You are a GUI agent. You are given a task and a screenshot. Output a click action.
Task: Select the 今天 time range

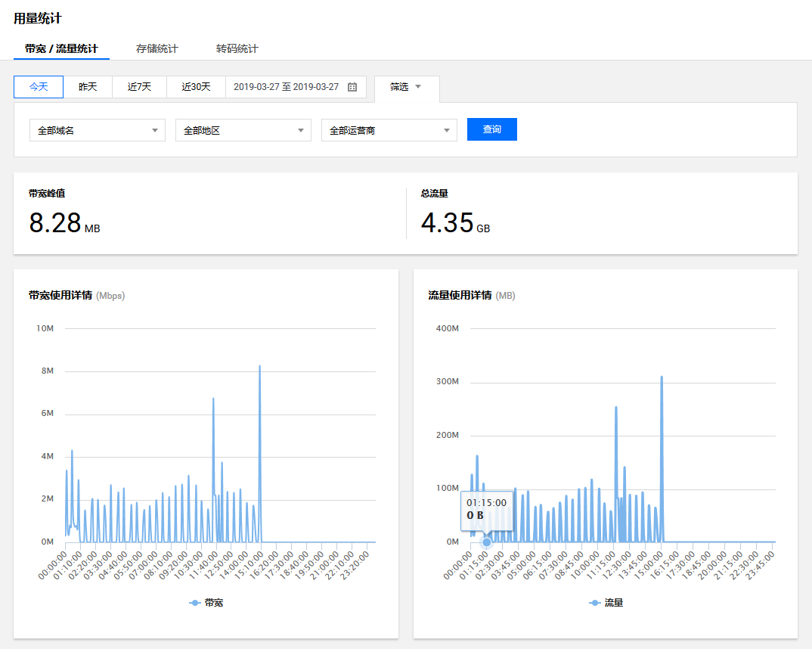point(39,87)
